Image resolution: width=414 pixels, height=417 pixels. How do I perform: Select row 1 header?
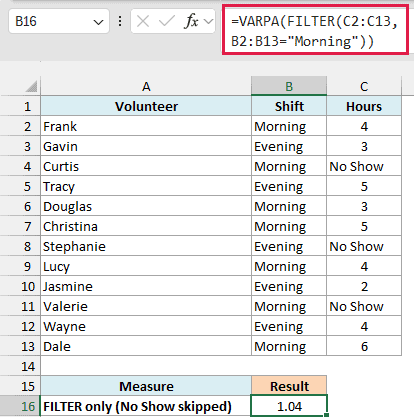click(x=20, y=106)
